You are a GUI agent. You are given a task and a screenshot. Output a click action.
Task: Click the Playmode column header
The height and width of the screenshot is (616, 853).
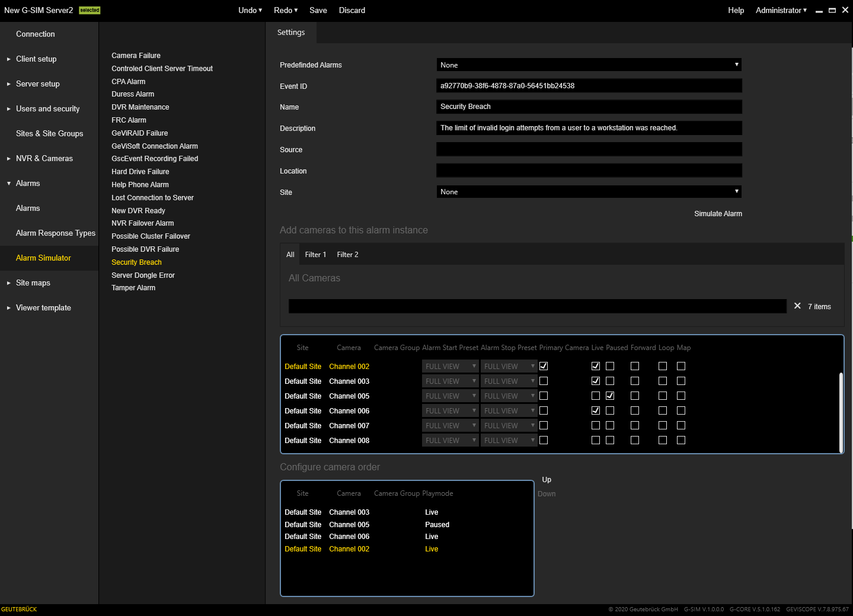click(437, 493)
